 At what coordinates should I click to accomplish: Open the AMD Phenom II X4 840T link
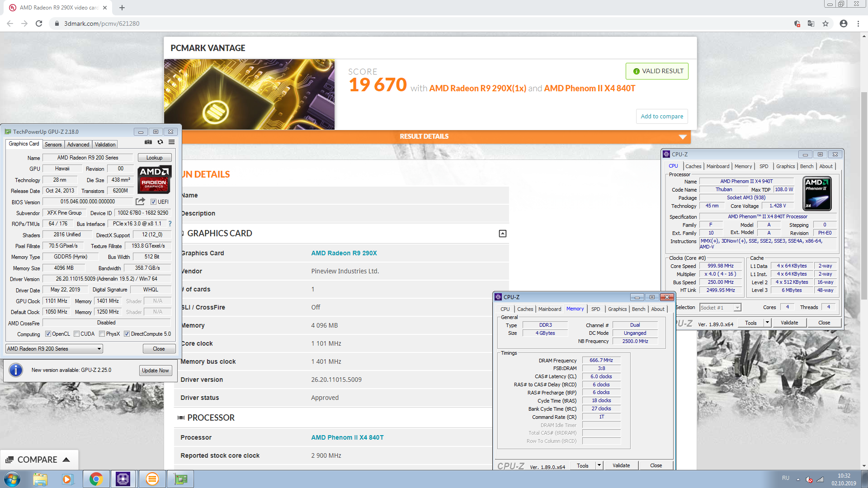[347, 437]
